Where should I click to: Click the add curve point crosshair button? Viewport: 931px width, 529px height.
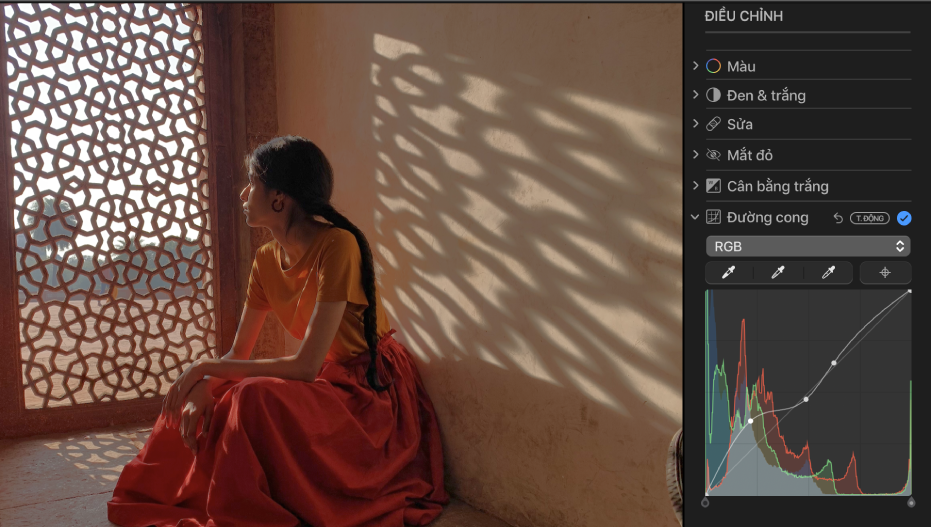click(885, 273)
